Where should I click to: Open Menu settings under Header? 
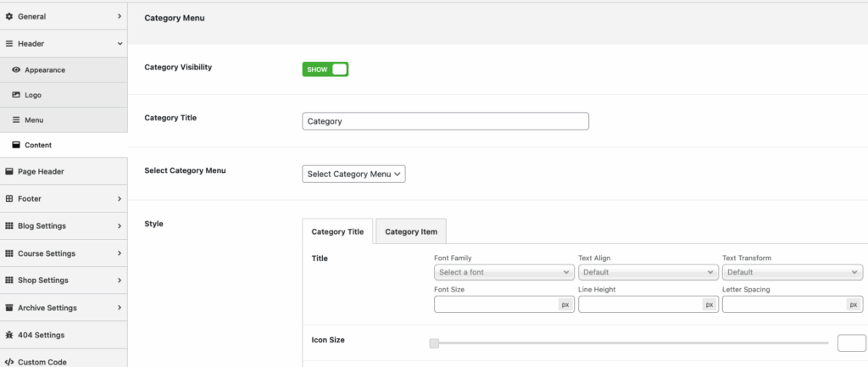coord(34,121)
